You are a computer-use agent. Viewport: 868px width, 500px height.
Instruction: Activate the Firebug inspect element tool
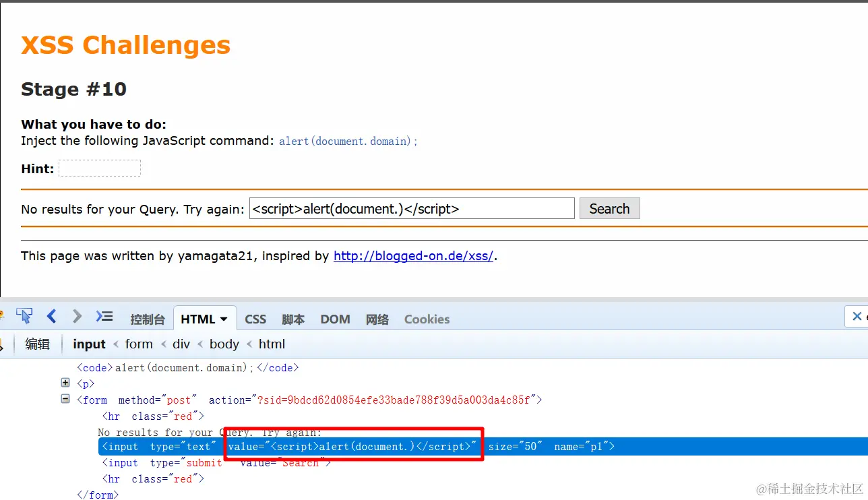click(x=24, y=316)
